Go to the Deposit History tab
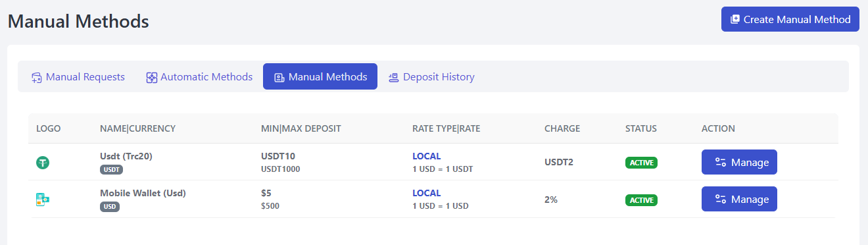The image size is (868, 245). 431,77
